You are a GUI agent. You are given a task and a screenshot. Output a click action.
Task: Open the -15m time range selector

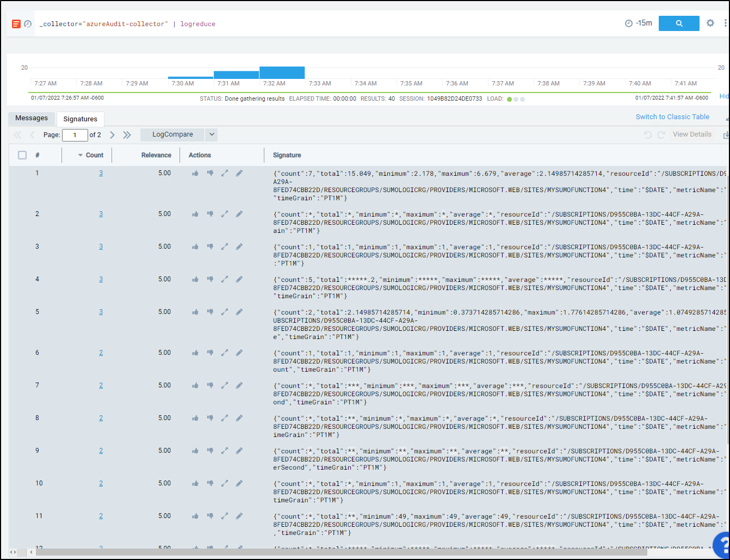click(x=639, y=23)
